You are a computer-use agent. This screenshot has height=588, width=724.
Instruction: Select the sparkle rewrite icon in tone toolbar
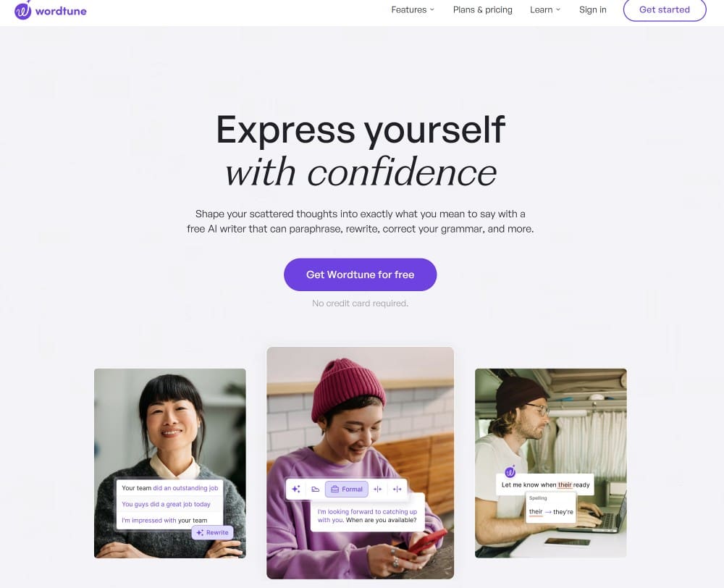296,489
